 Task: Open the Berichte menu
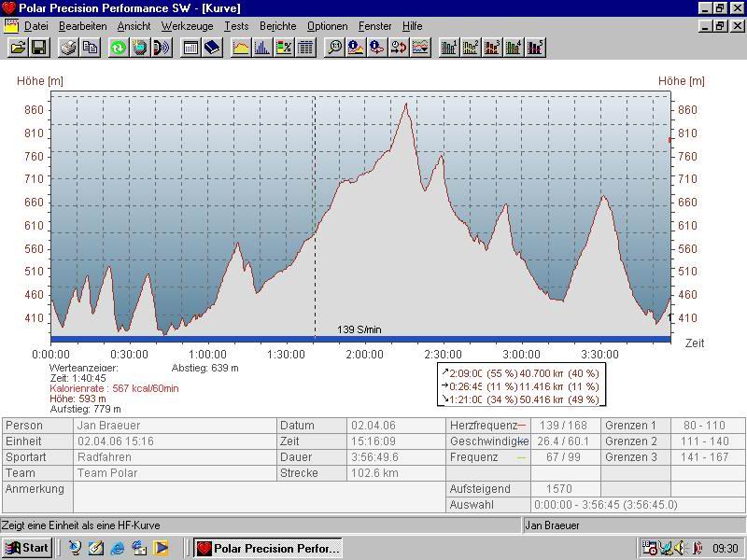click(x=277, y=26)
